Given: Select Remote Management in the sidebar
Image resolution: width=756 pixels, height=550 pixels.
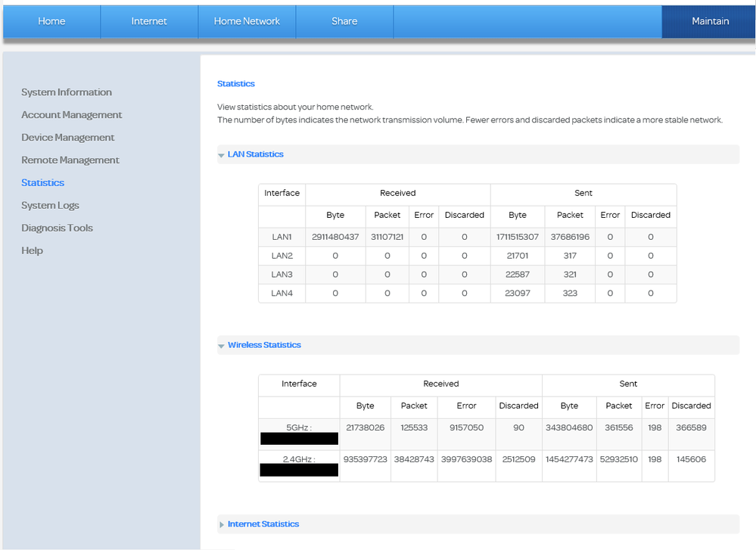Looking at the screenshot, I should click(70, 160).
